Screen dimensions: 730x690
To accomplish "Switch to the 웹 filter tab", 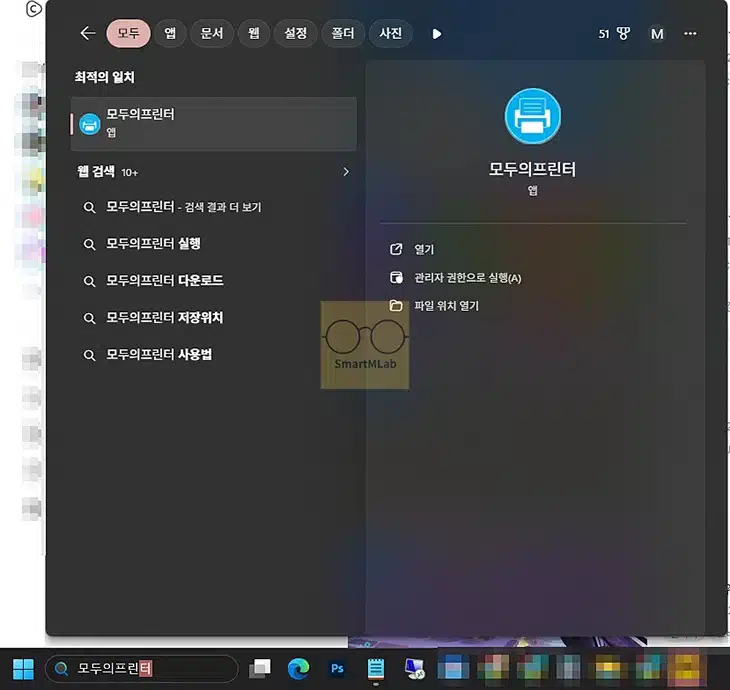I will click(x=254, y=34).
